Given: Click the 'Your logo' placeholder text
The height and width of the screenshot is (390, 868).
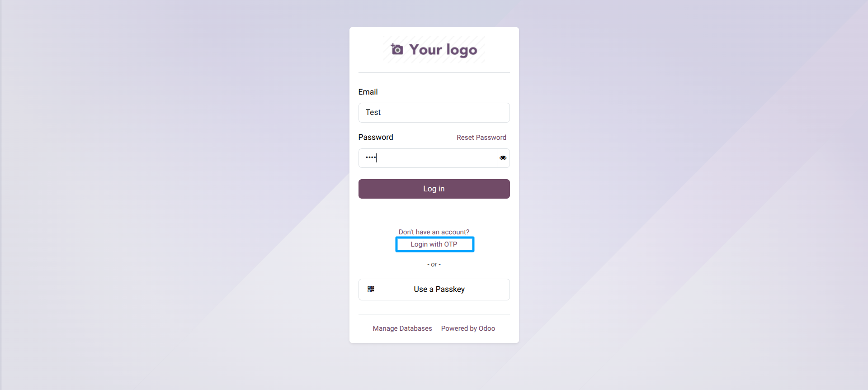Looking at the screenshot, I should coord(443,50).
